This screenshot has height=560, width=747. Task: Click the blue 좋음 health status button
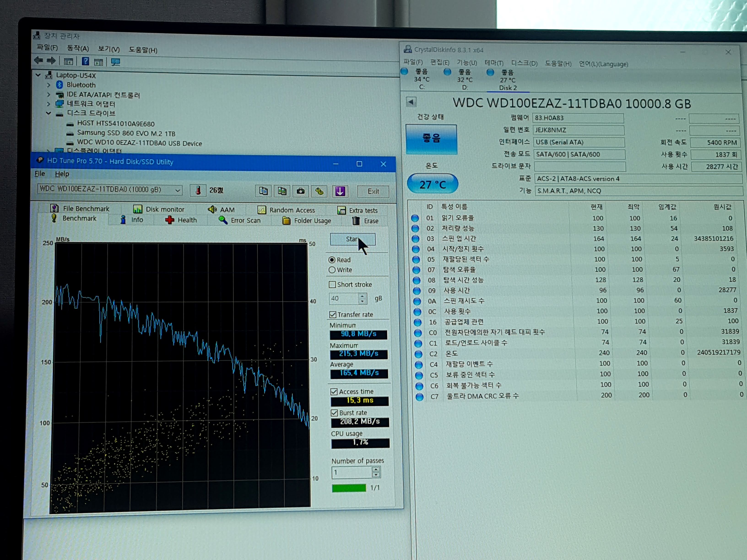tap(431, 139)
